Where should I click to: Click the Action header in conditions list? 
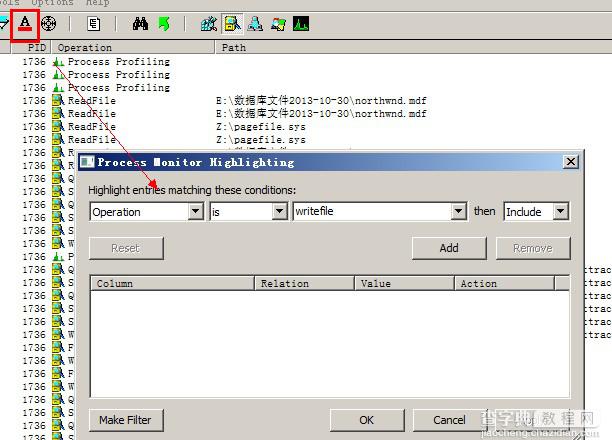coord(504,283)
